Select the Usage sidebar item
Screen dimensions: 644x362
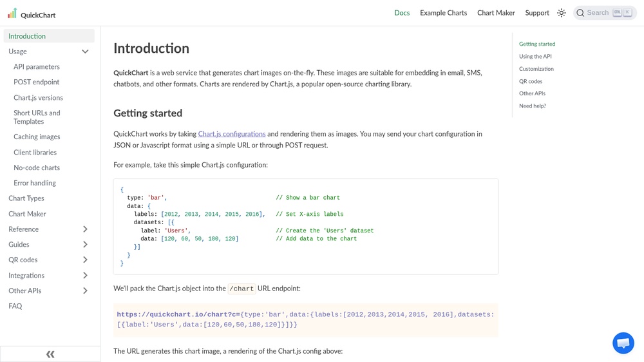click(x=17, y=52)
